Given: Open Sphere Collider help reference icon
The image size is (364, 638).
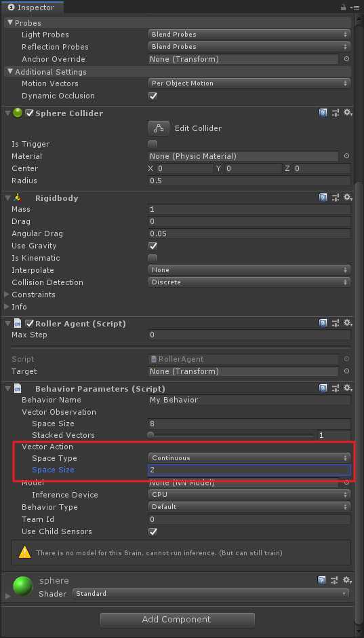Looking at the screenshot, I should (x=323, y=113).
